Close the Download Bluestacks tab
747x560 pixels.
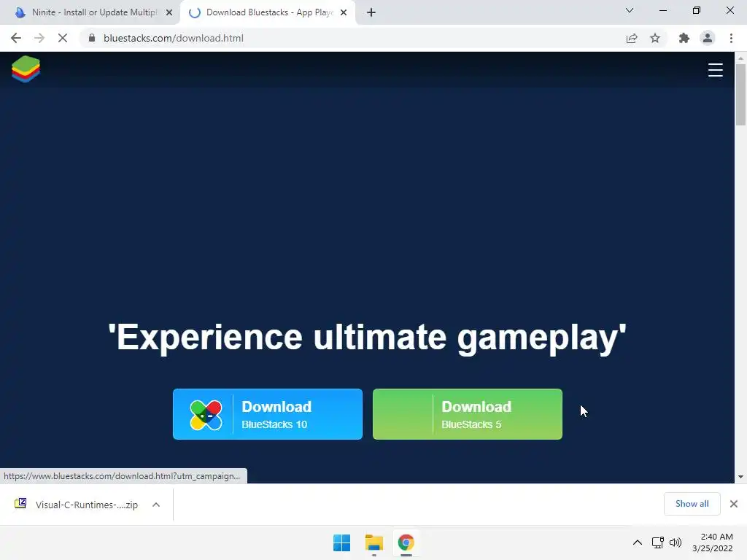click(344, 13)
